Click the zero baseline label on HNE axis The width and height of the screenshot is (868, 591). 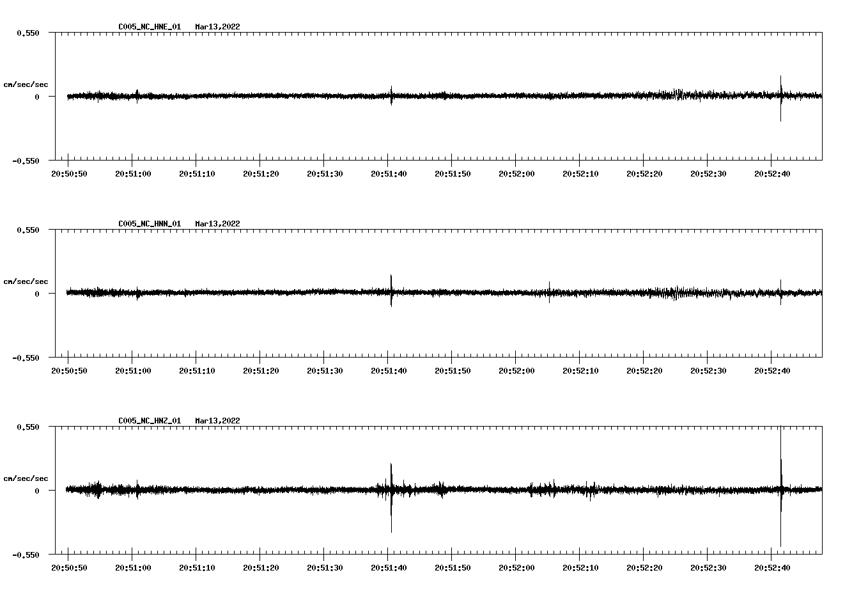37,97
